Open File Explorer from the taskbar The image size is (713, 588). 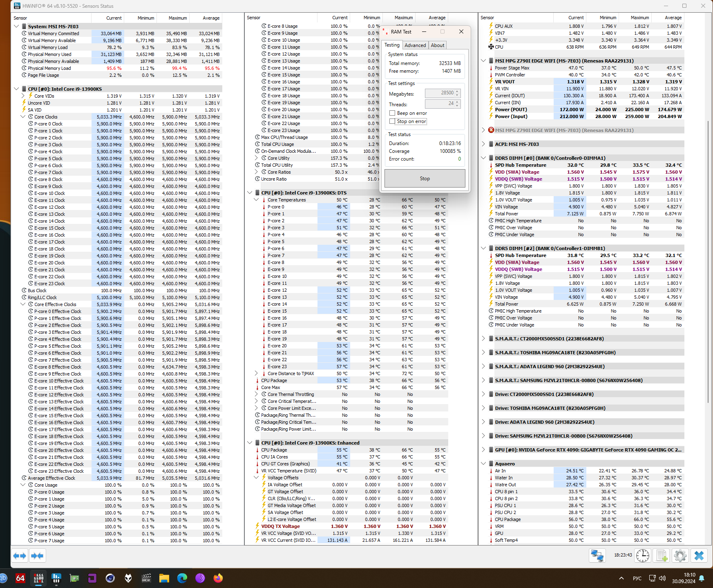point(164,578)
